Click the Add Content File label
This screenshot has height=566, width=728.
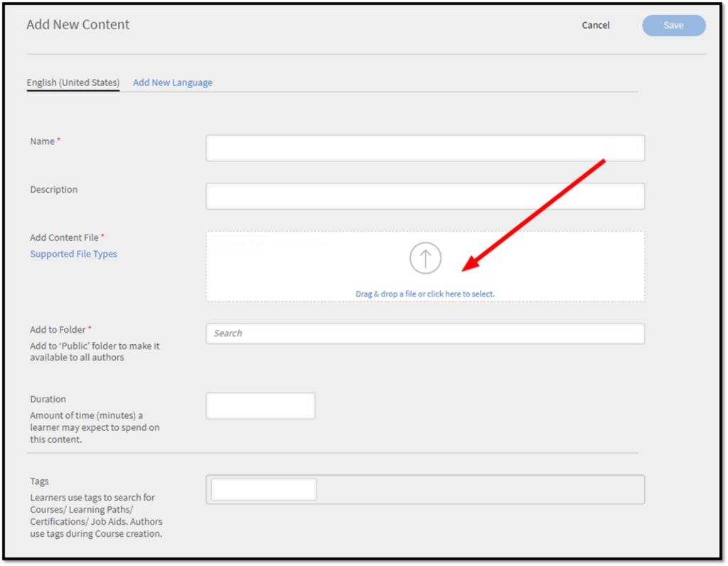(x=66, y=237)
